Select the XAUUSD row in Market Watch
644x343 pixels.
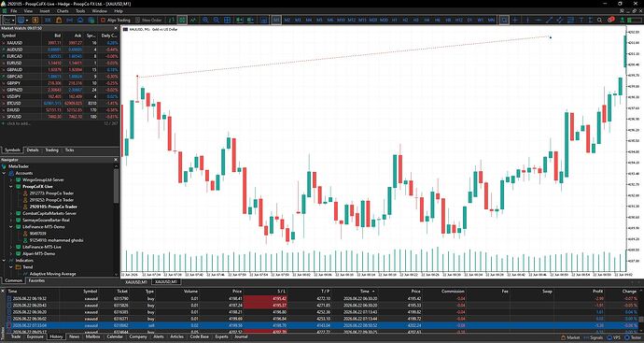click(x=60, y=43)
